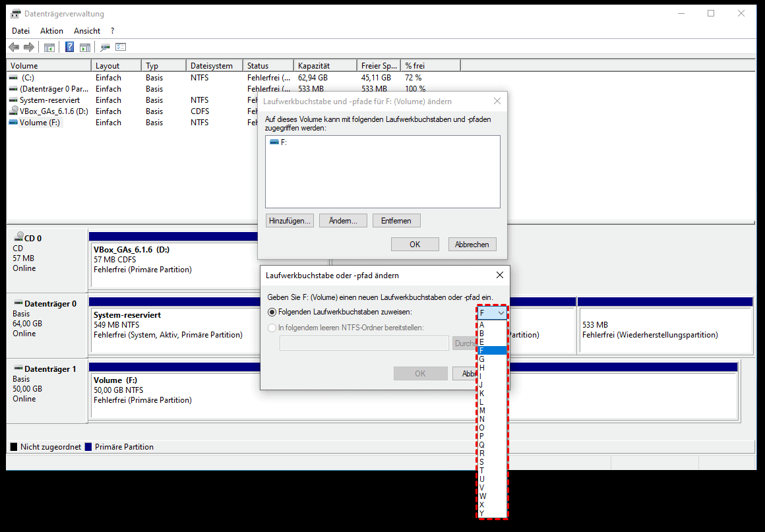The width and height of the screenshot is (765, 532).
Task: Click the black 'Nicht zugeordnet' legend swatch
Action: (x=14, y=447)
